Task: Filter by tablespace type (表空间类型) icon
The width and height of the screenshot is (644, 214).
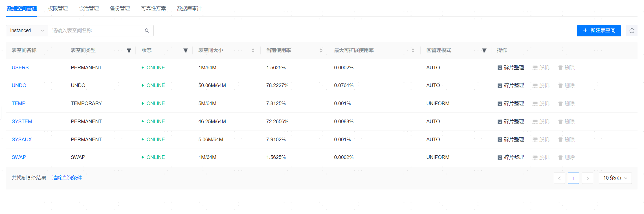Action: (129, 50)
